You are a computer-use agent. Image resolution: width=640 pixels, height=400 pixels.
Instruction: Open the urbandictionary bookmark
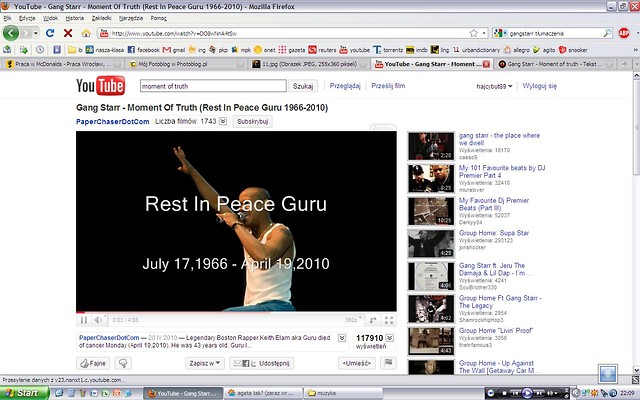click(x=476, y=50)
